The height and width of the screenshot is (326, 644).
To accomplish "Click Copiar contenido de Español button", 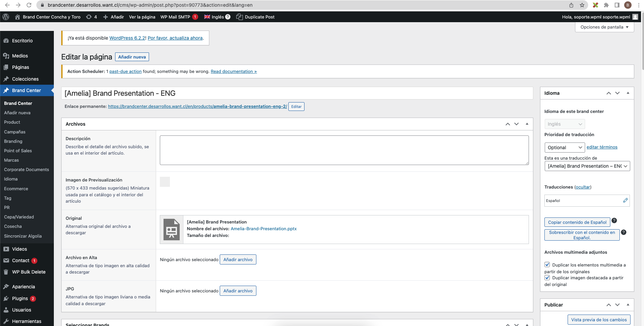I will coord(577,222).
